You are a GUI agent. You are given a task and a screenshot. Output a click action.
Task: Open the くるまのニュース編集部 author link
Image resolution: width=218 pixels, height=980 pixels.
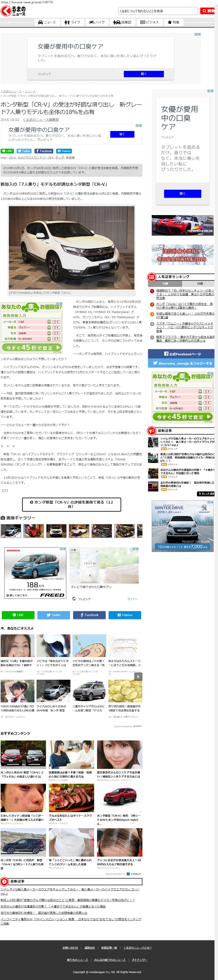(x=41, y=119)
